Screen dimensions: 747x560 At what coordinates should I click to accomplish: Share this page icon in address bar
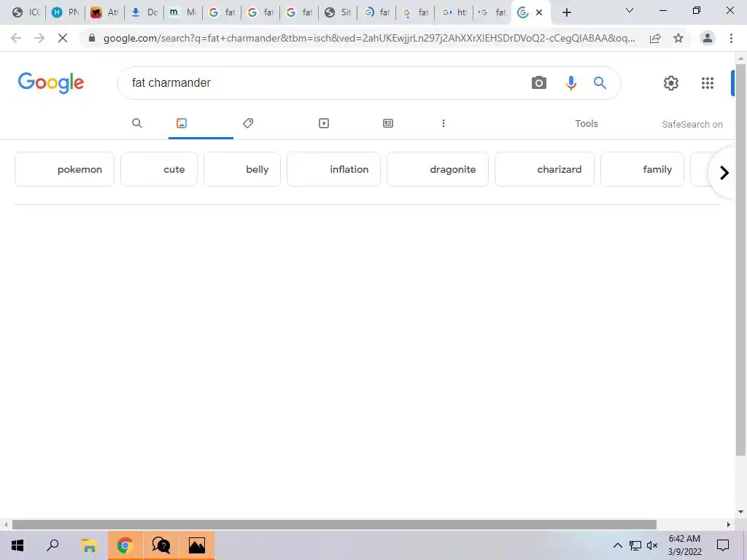click(655, 38)
